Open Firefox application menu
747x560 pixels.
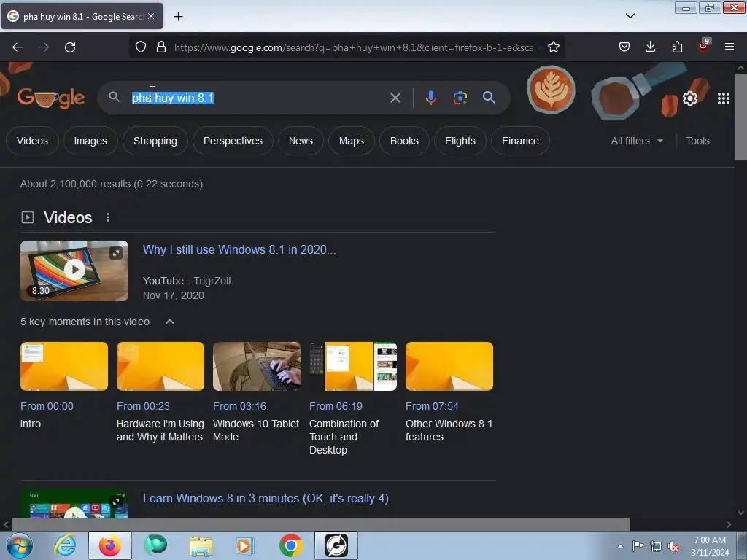(x=729, y=47)
